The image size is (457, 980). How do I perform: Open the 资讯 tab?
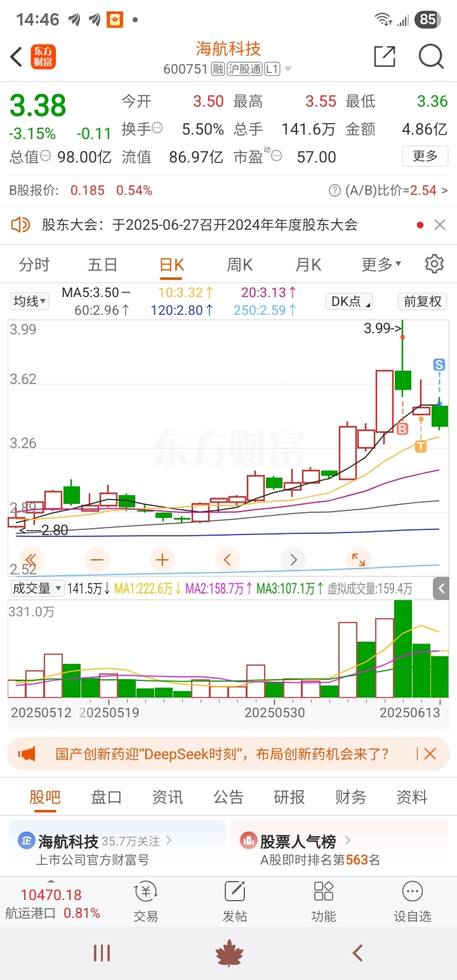click(168, 797)
